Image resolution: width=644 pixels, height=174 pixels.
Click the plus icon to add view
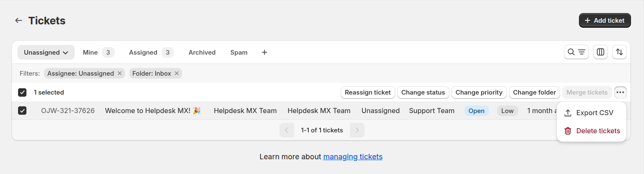pos(264,53)
